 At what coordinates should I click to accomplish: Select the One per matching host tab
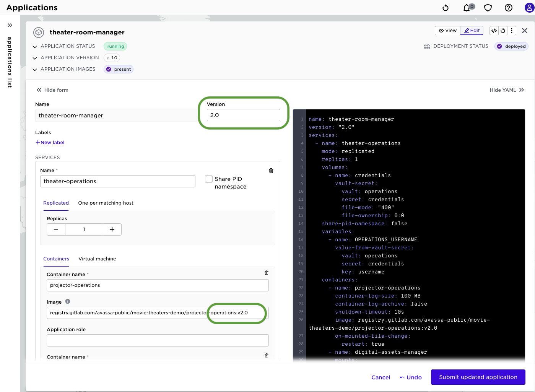pos(106,203)
